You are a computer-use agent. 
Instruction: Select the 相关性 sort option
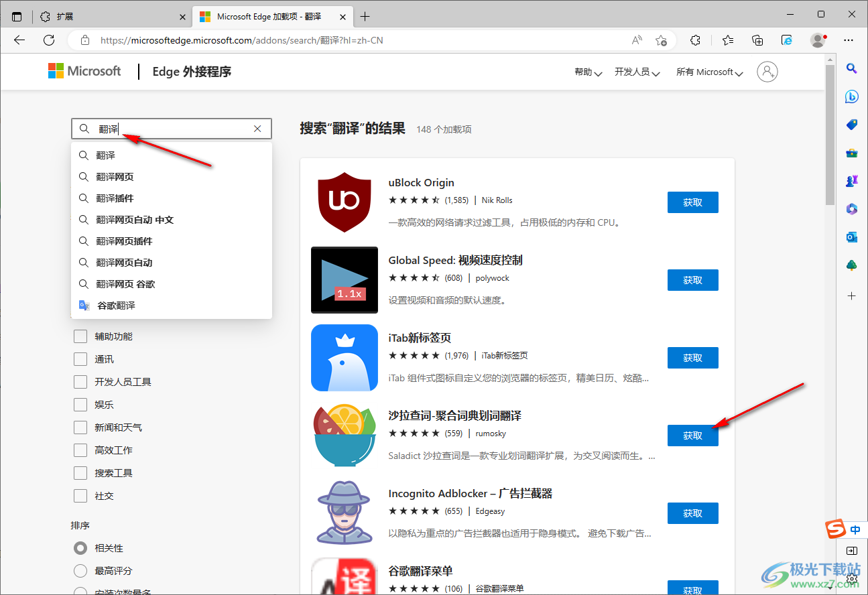(80, 548)
